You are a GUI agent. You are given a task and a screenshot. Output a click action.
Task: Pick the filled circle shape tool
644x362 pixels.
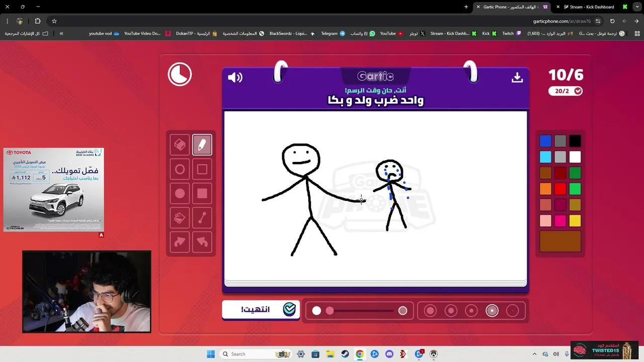click(x=180, y=194)
